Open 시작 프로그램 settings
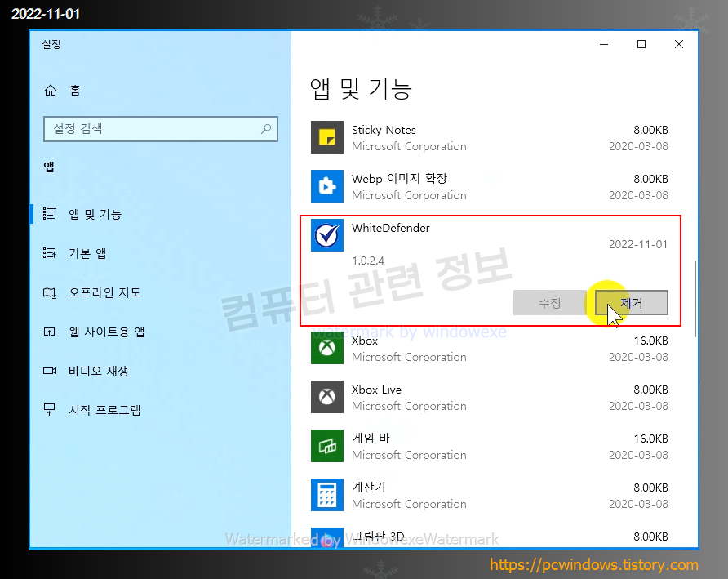The width and height of the screenshot is (728, 579). tap(104, 410)
